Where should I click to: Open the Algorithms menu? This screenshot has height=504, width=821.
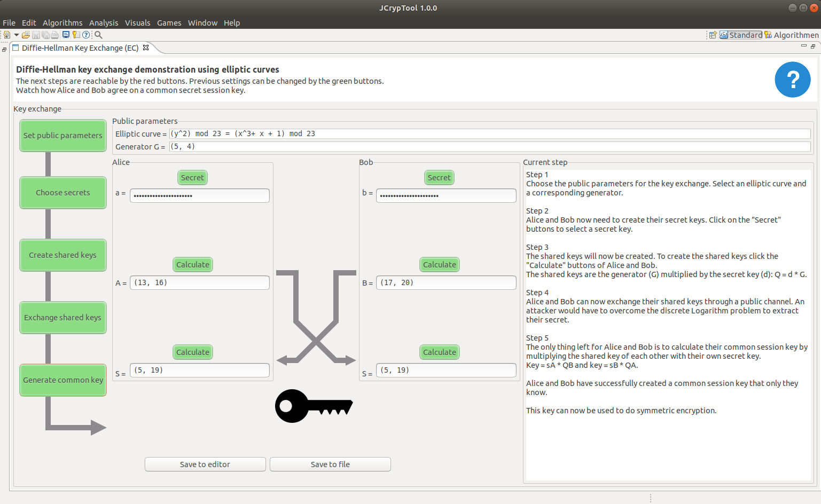(x=62, y=22)
